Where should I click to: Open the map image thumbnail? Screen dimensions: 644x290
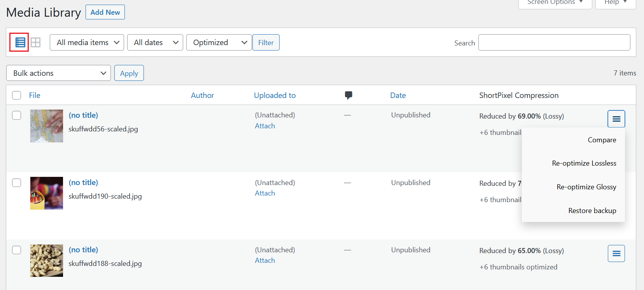[47, 126]
